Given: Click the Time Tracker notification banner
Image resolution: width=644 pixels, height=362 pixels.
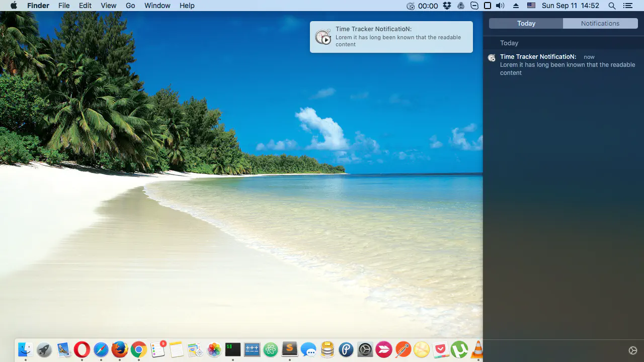Looking at the screenshot, I should [x=391, y=37].
